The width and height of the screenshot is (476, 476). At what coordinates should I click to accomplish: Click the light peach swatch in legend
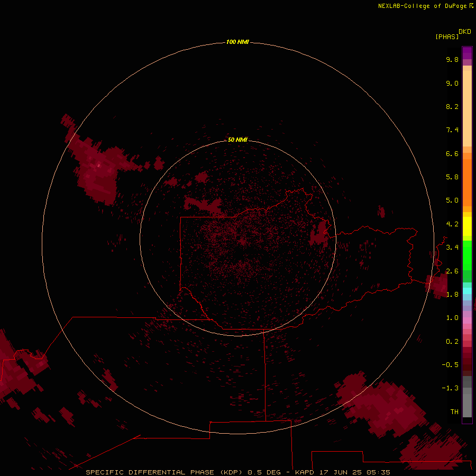coord(467,108)
